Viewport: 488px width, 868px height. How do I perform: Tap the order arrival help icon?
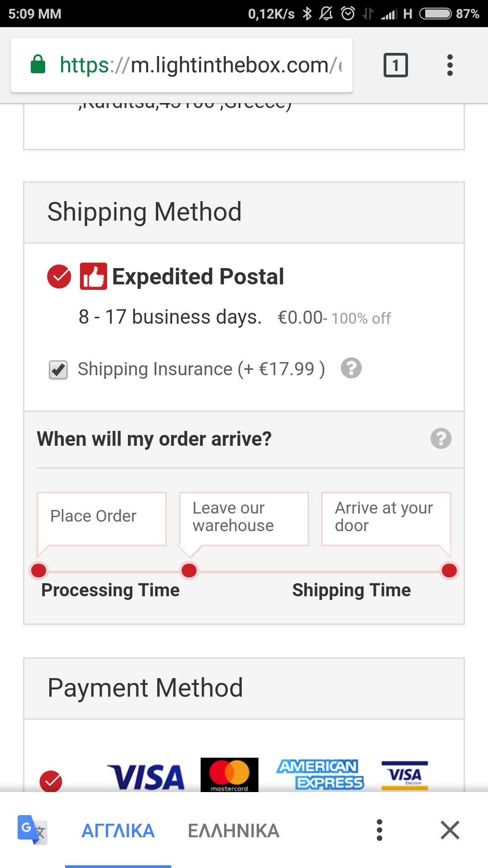coord(441,439)
